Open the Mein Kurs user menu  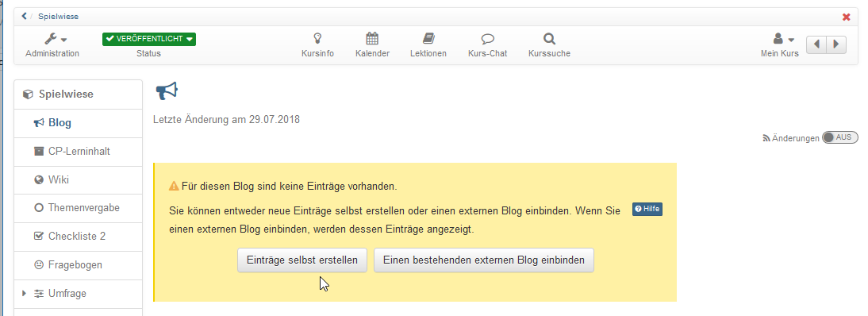[780, 45]
